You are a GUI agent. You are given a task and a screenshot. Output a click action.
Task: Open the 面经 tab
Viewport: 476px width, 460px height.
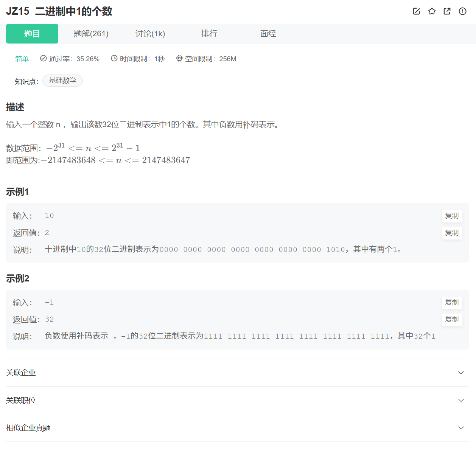(x=268, y=34)
